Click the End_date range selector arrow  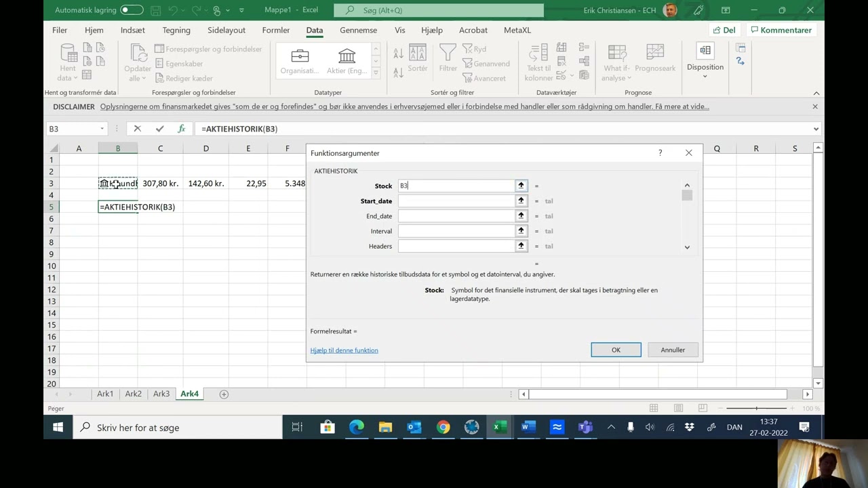tap(521, 216)
